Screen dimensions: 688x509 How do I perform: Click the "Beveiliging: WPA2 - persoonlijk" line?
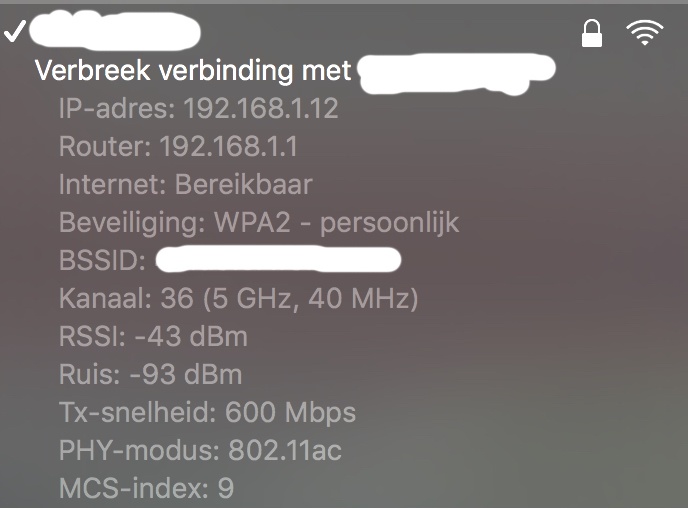pyautogui.click(x=259, y=223)
